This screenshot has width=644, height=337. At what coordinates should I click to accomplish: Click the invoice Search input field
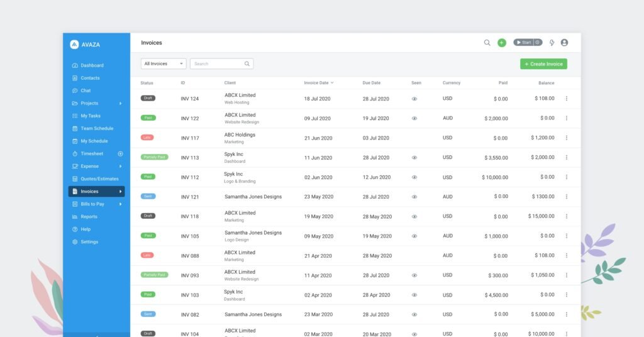(217, 64)
